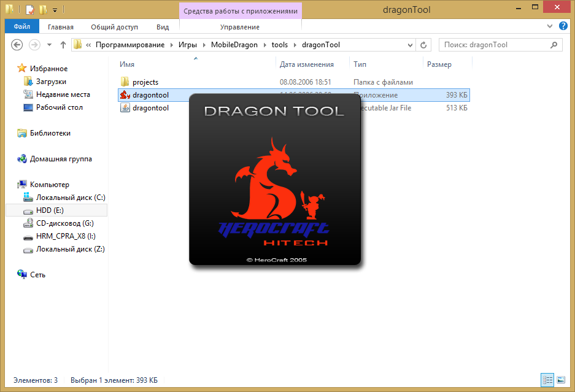The image size is (575, 392).
Task: Open HRM_CPRA_X8 (I:) drive
Action: (x=66, y=236)
